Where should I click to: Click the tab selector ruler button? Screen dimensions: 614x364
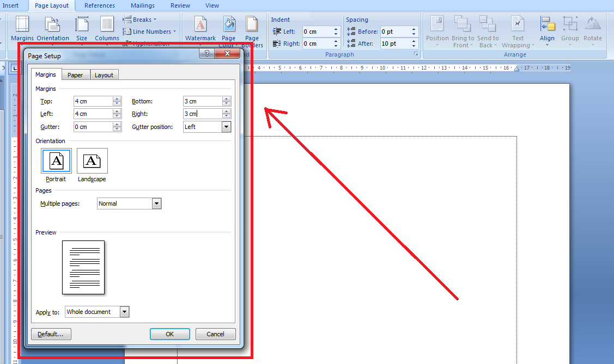click(15, 69)
